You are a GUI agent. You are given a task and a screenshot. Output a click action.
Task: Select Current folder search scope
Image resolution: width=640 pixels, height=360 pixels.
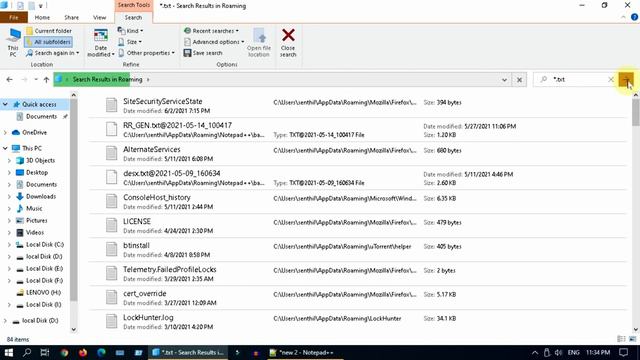(x=49, y=31)
